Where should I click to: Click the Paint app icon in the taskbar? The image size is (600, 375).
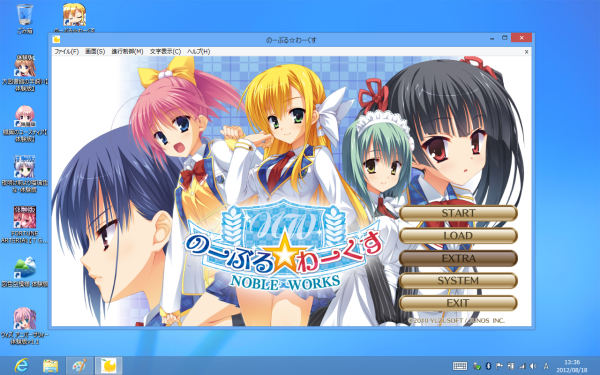(x=80, y=366)
